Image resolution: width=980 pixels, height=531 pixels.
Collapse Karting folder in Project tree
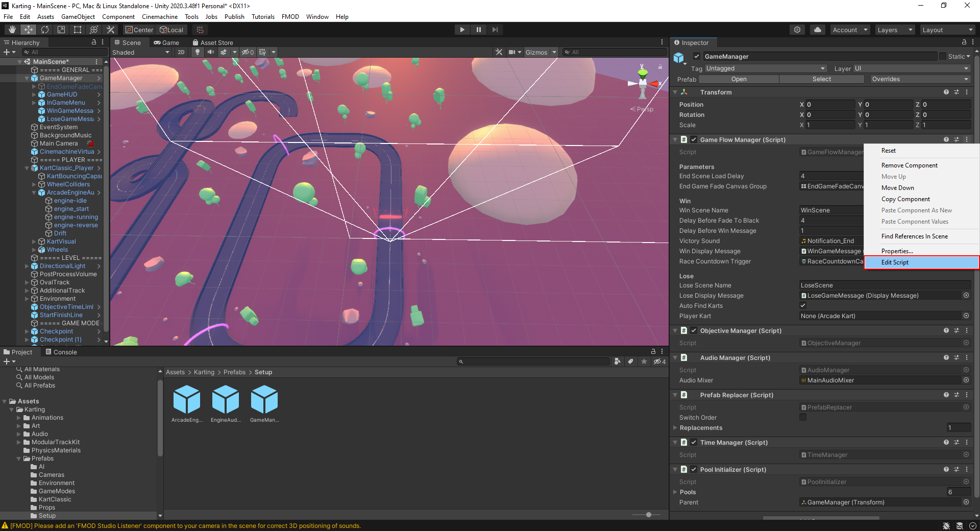point(12,409)
